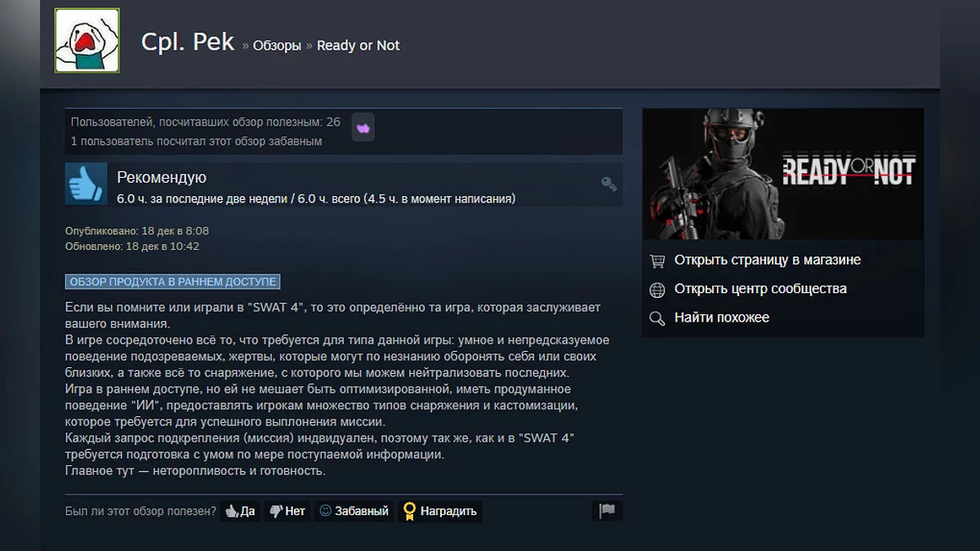980x551 pixels.
Task: Click the Обновлено: 18 дек в 10:42 text
Action: coord(132,246)
